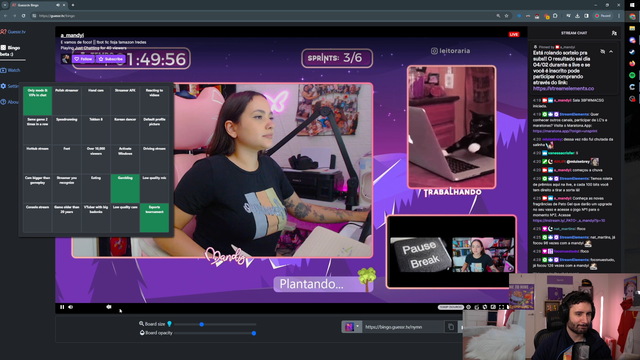Mark the 'Polish streamer' bingo cell
Screen dimensions: 640x360
[67, 101]
